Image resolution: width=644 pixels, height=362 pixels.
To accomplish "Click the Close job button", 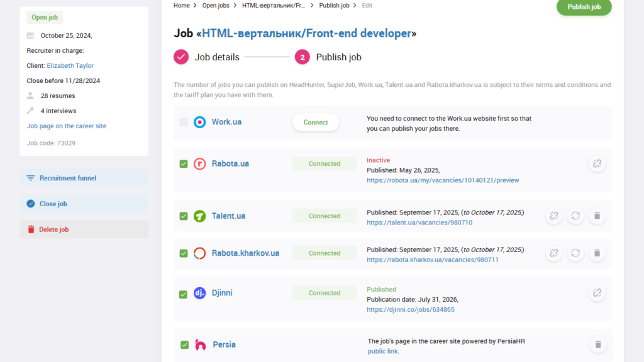I will [84, 204].
